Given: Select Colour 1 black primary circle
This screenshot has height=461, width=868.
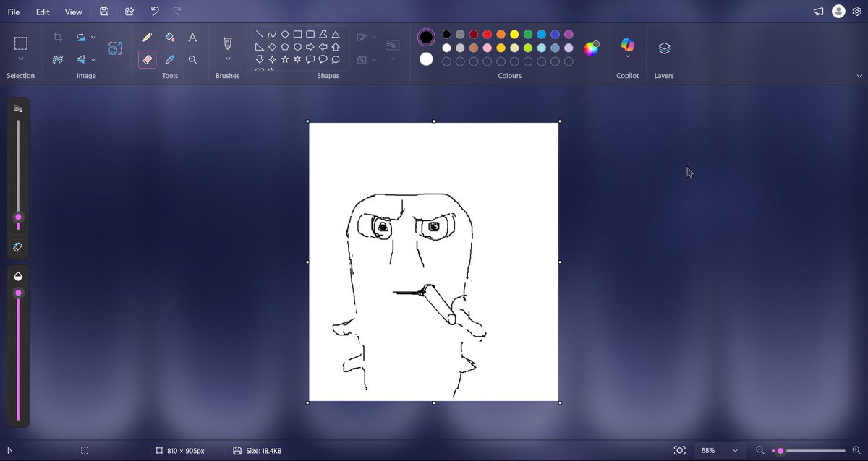Looking at the screenshot, I should coord(426,37).
